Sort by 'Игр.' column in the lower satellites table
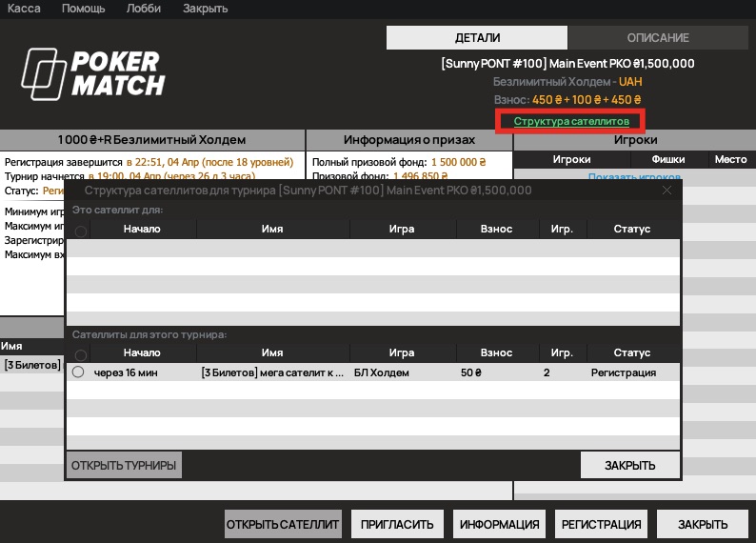The height and width of the screenshot is (543, 756). [562, 352]
